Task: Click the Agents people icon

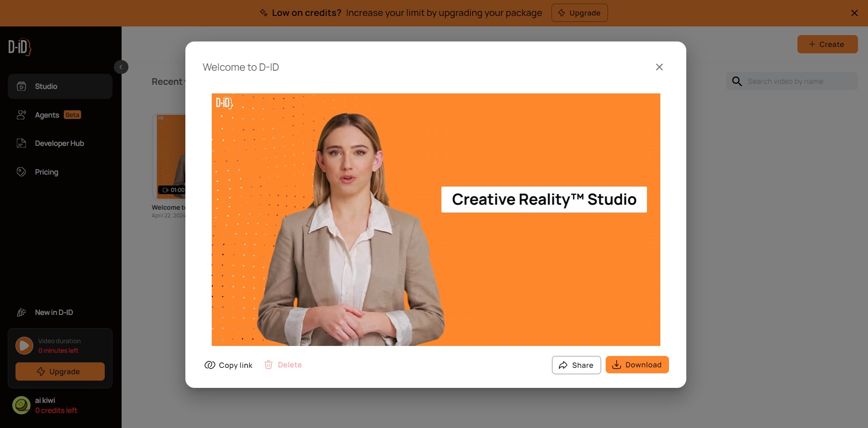Action: pos(21,115)
